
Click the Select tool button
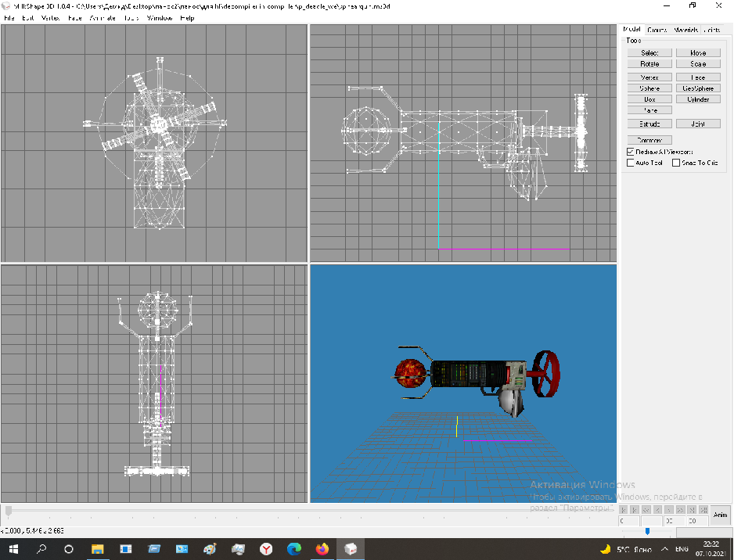tap(649, 53)
